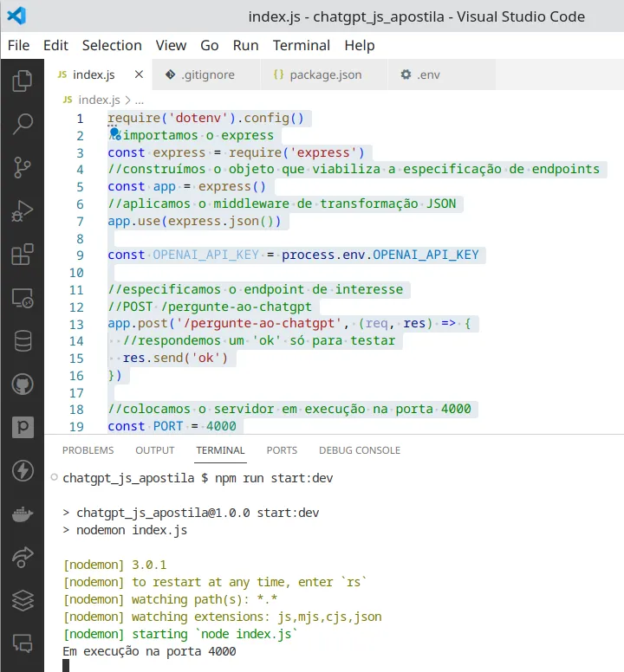The width and height of the screenshot is (624, 672).
Task: Show the DEBUG CONSOLE panel tab
Action: click(360, 450)
